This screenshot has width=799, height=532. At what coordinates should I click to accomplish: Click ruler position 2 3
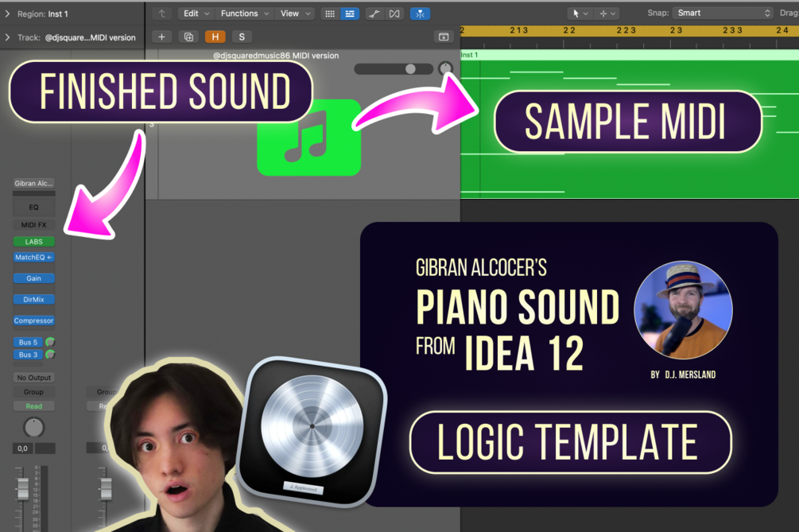[677, 30]
